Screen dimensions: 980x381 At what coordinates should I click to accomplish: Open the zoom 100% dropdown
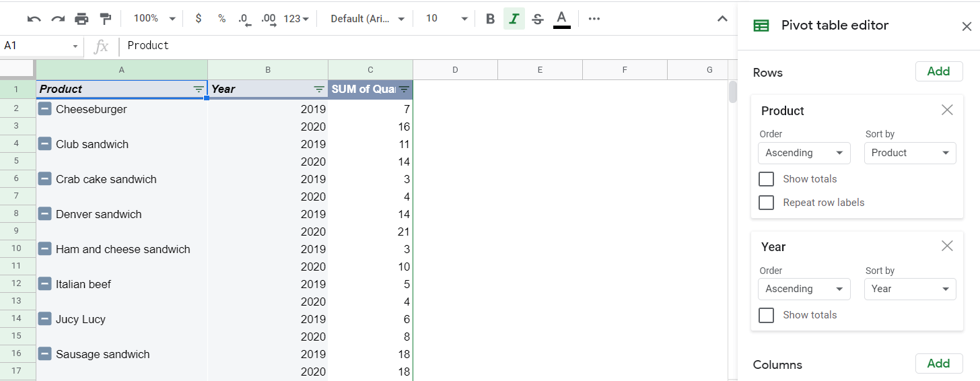154,19
